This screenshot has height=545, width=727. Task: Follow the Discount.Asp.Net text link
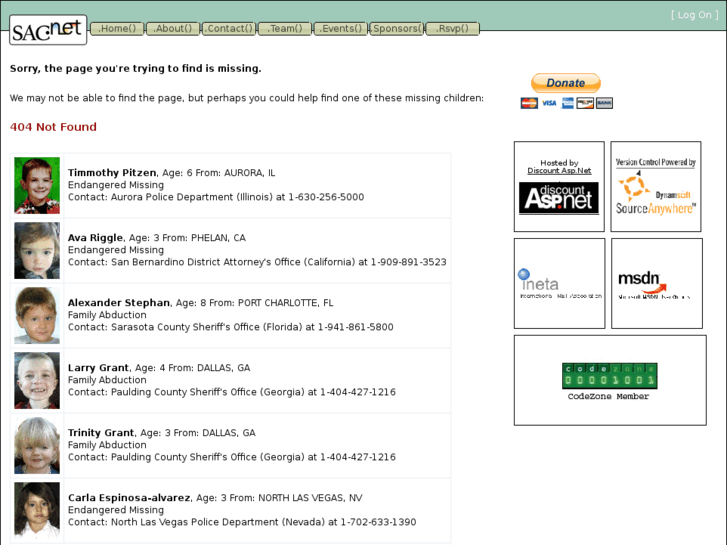click(559, 171)
